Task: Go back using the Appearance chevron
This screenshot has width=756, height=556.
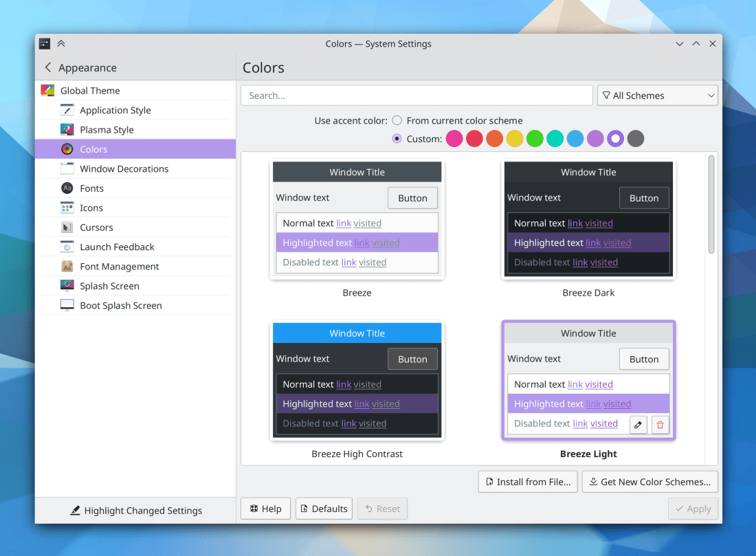Action: (x=48, y=67)
